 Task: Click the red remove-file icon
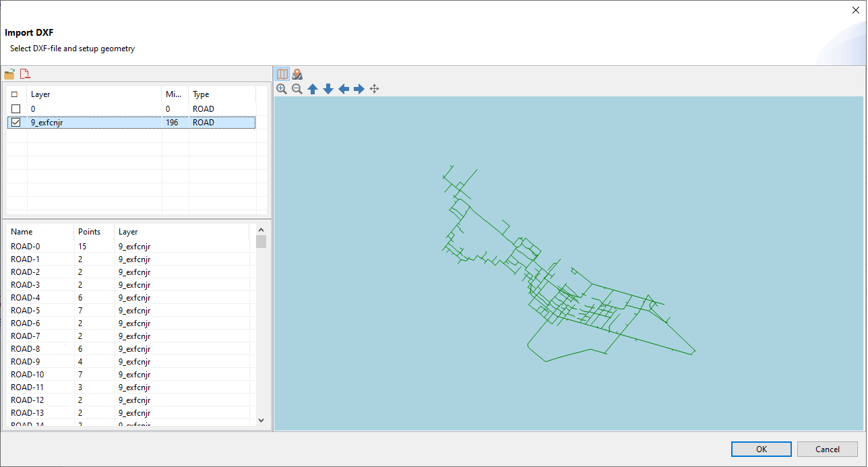[25, 74]
